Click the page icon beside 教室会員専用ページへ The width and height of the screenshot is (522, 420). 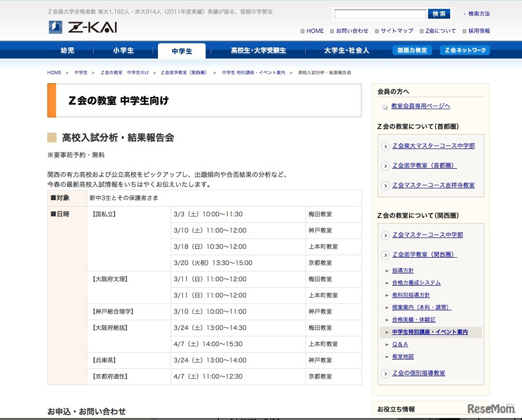385,107
